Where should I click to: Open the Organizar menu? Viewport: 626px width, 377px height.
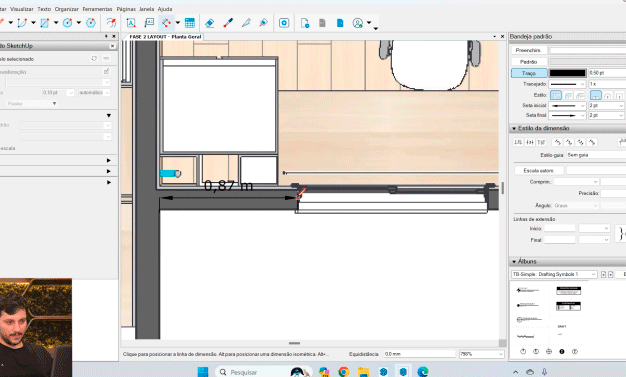(67, 9)
